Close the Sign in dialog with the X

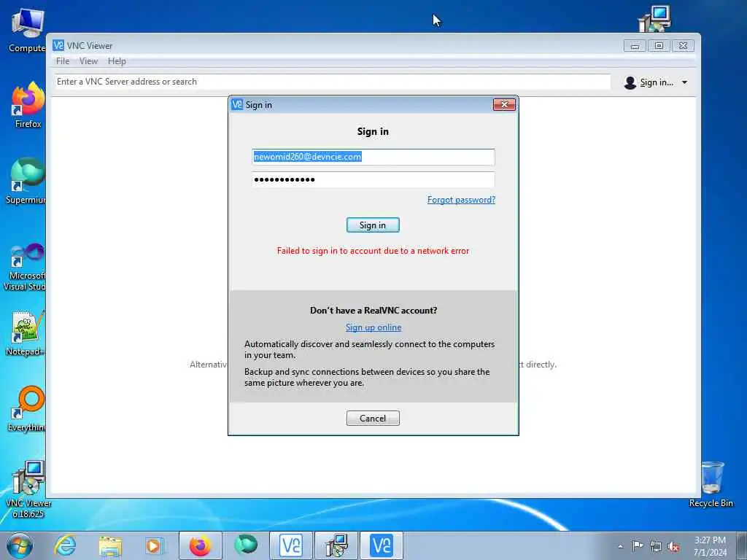click(x=504, y=104)
